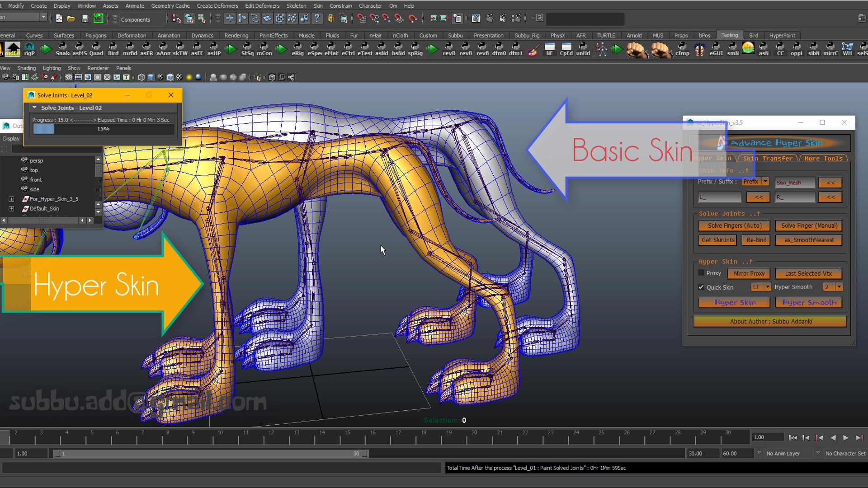Screen dimensions: 868x488
Task: Click the mdEd shelf icon
Action: click(12, 49)
